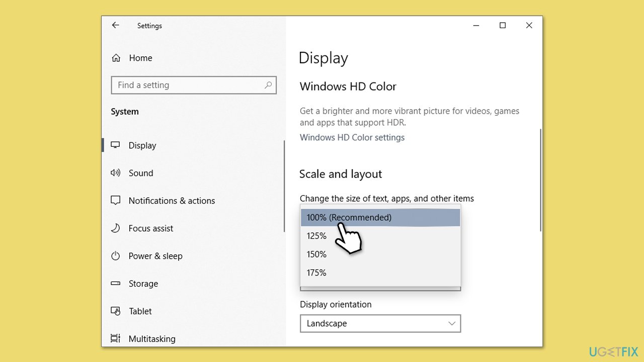Click the Display orientation label
Screen dimensions: 644x362
[x=336, y=304]
